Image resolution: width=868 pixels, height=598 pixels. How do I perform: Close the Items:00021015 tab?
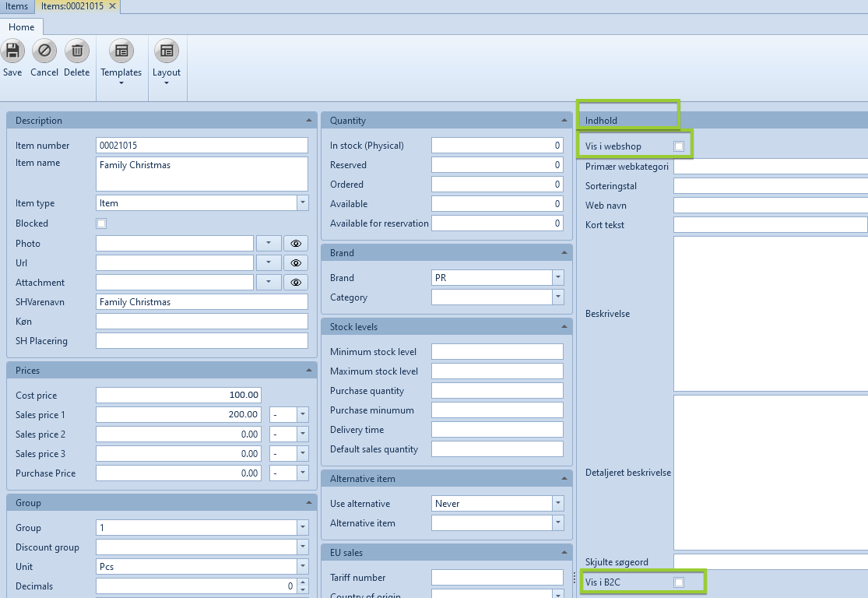click(x=112, y=6)
